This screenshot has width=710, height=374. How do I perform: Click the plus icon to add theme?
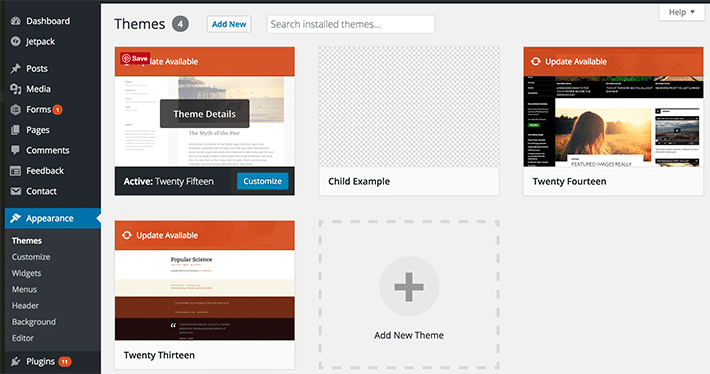click(409, 287)
